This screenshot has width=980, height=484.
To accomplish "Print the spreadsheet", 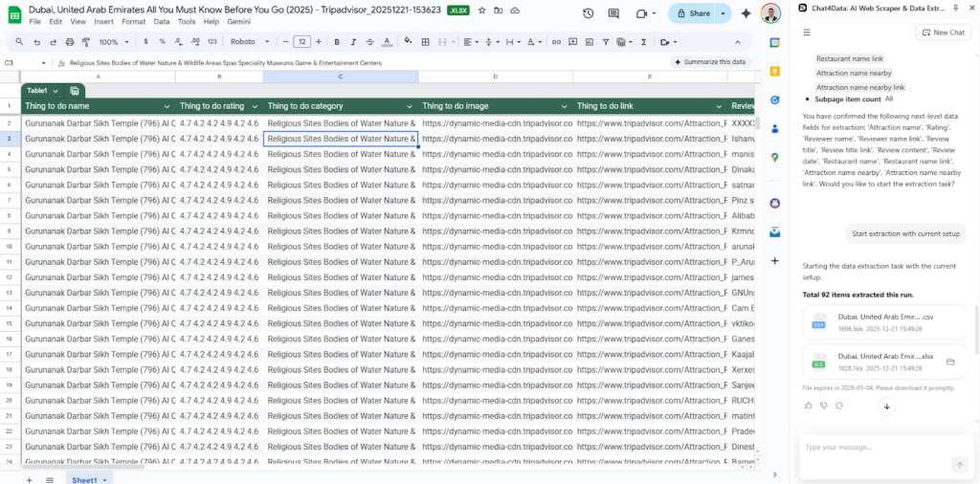I will pos(70,42).
